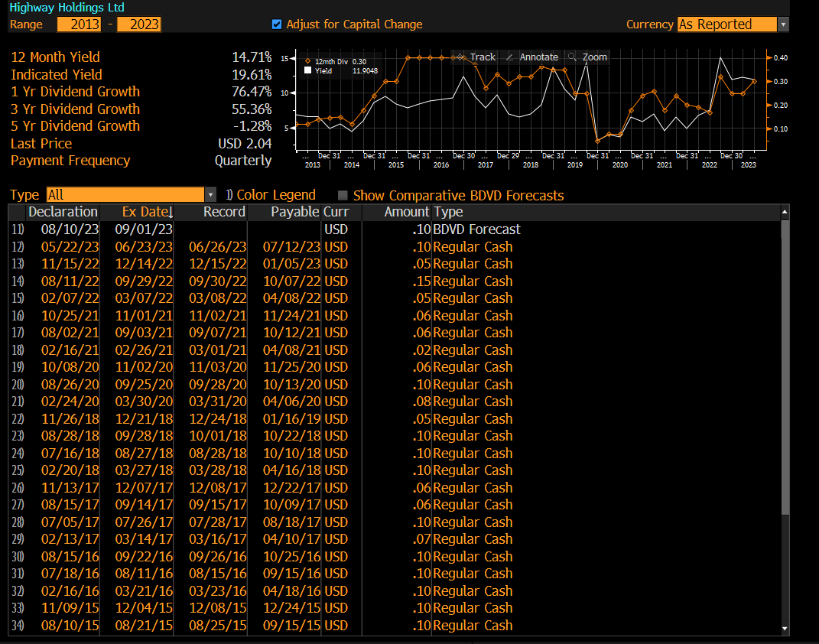Click record date 10/01/18 in row 23

coord(218,436)
